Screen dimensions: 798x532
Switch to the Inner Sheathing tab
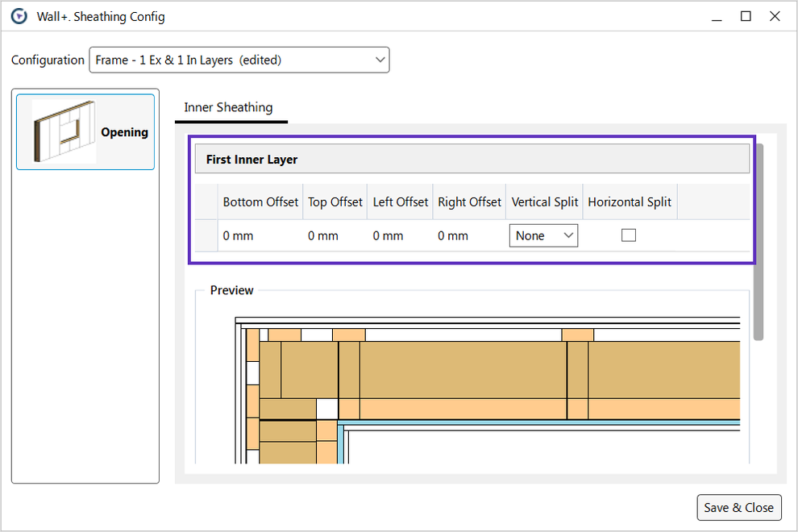[228, 107]
